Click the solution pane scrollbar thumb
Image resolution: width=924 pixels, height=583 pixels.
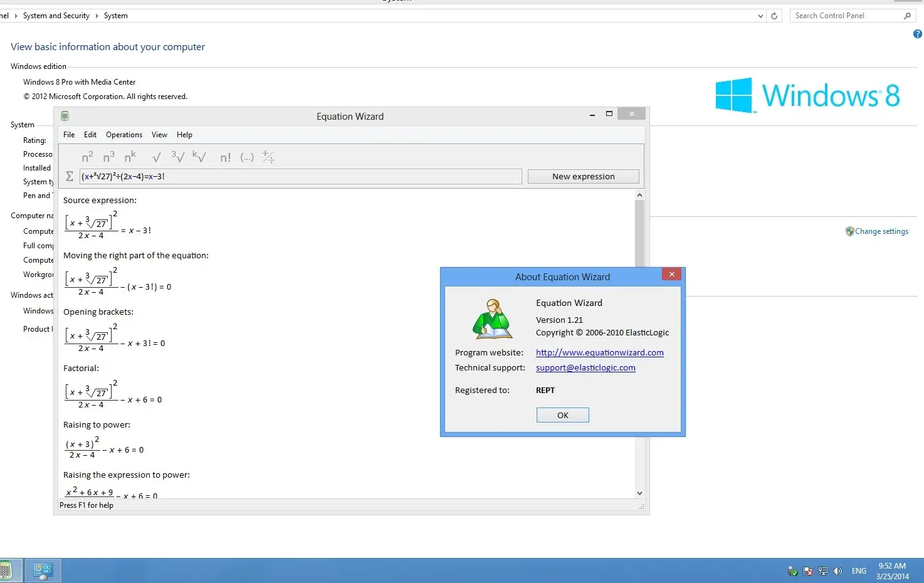tap(639, 234)
